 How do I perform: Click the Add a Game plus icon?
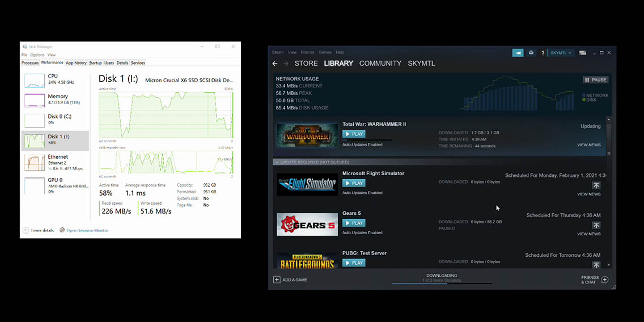pyautogui.click(x=277, y=279)
